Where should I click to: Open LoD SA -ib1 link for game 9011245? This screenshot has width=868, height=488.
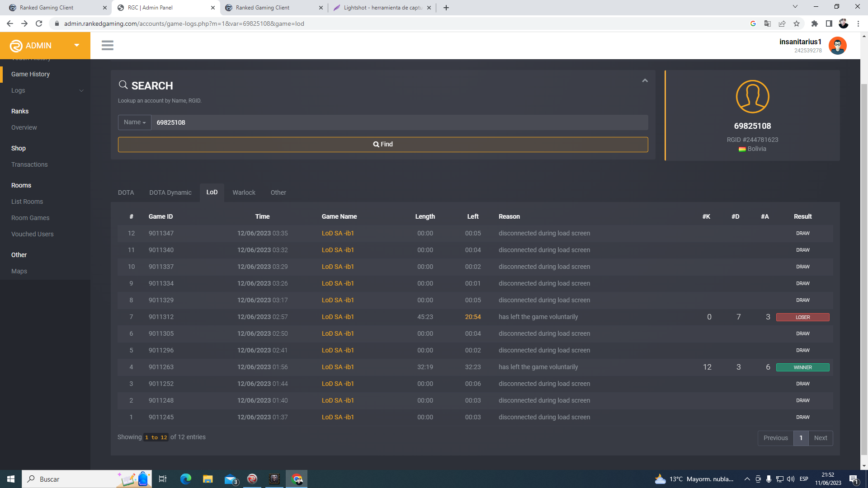coord(338,418)
